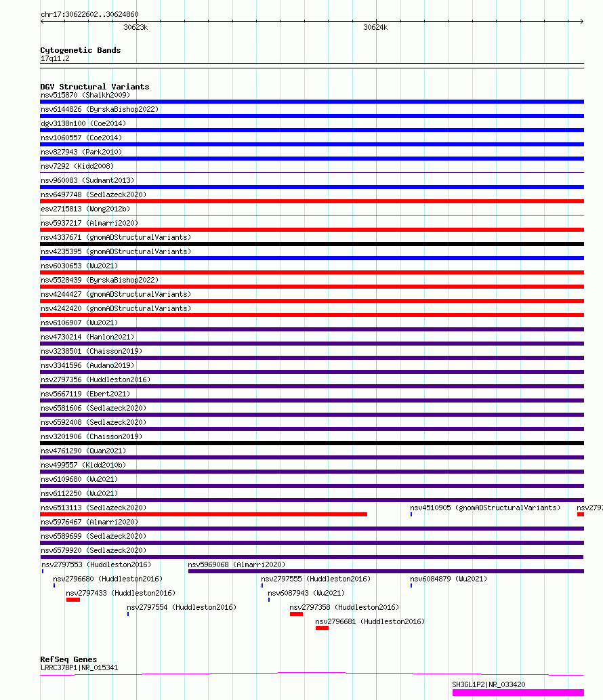Click the 30623k ruler position label
Viewport: 603px width, 700px height.
136,28
